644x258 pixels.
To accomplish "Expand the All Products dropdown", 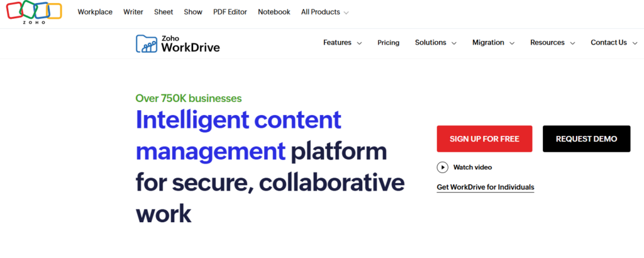I will [325, 12].
